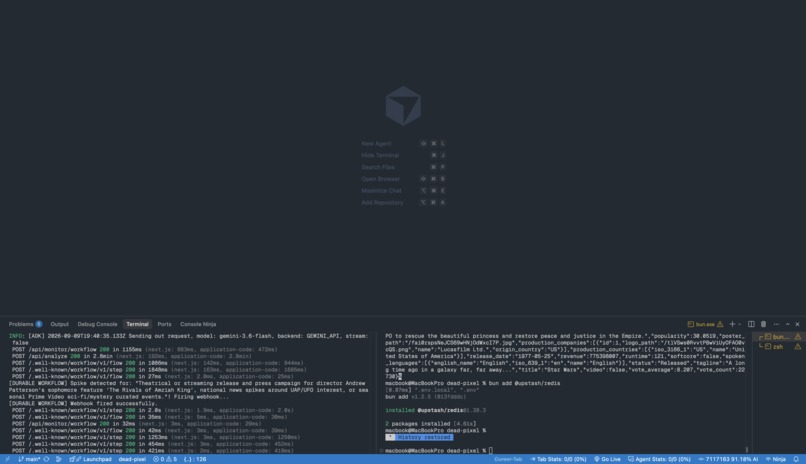Viewport: 806px width, 464px height.
Task: Click the Ninja status bar item
Action: 776,459
